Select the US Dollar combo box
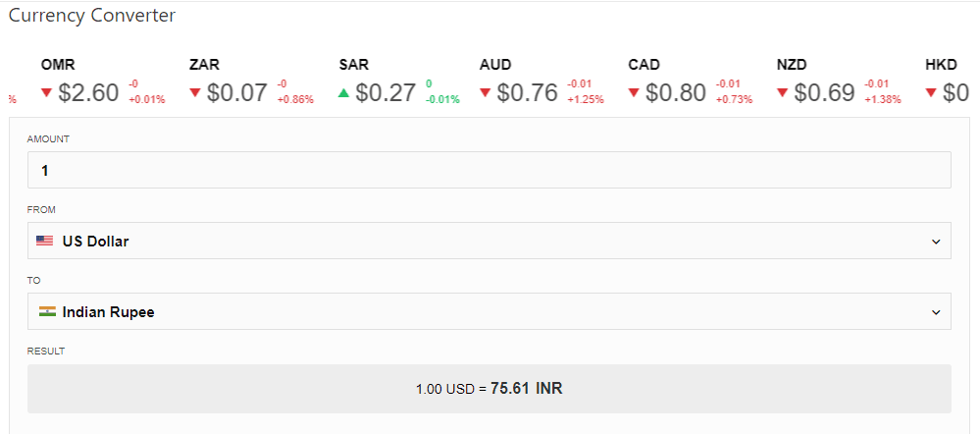 click(489, 241)
